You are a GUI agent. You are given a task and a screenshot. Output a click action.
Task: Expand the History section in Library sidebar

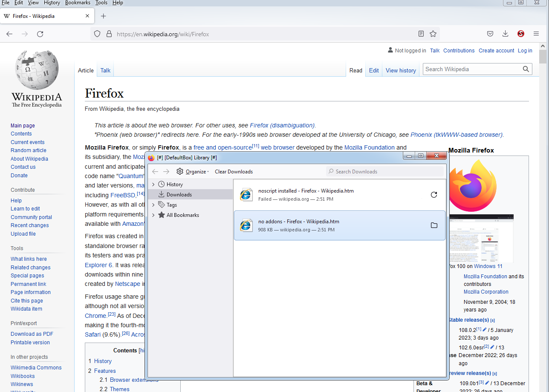[x=153, y=184]
